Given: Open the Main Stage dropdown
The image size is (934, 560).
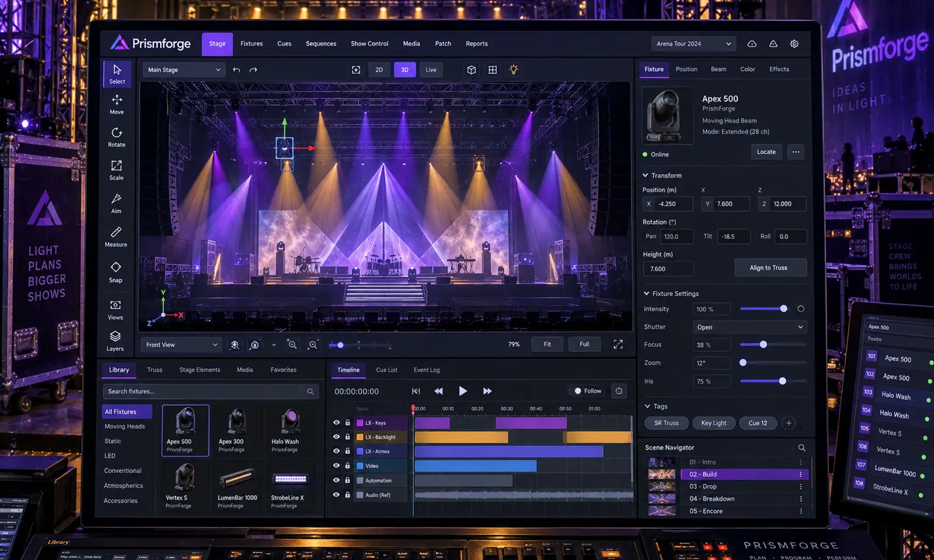Looking at the screenshot, I should pos(183,70).
